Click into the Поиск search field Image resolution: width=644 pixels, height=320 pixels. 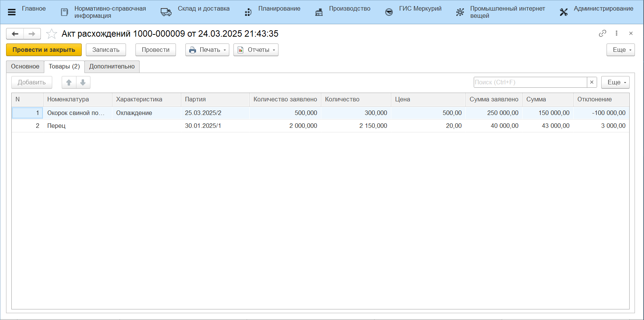pos(530,82)
